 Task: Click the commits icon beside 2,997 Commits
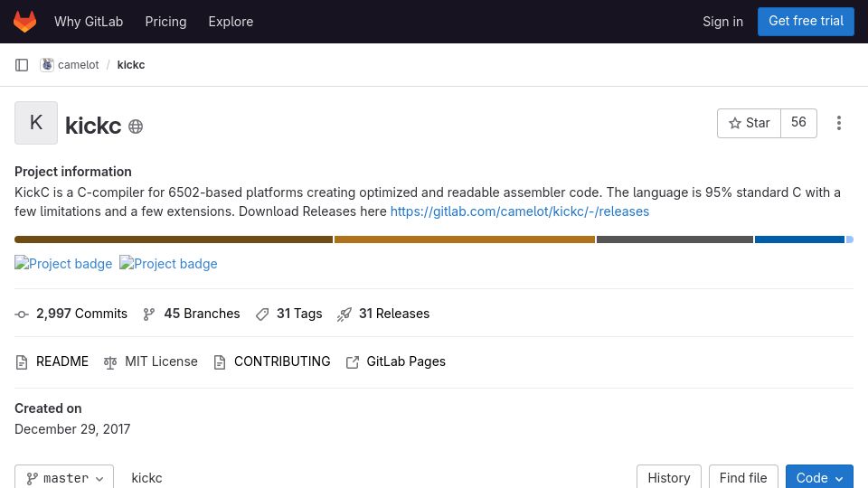pyautogui.click(x=22, y=314)
